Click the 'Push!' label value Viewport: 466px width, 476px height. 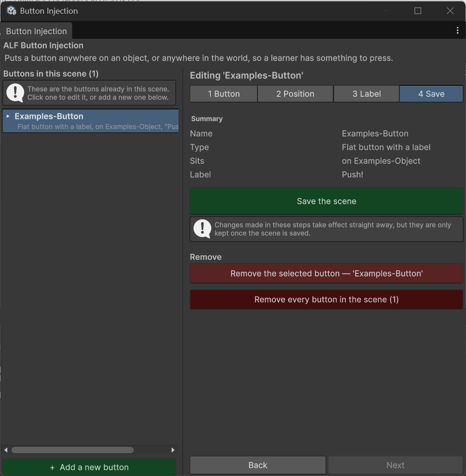(x=352, y=175)
